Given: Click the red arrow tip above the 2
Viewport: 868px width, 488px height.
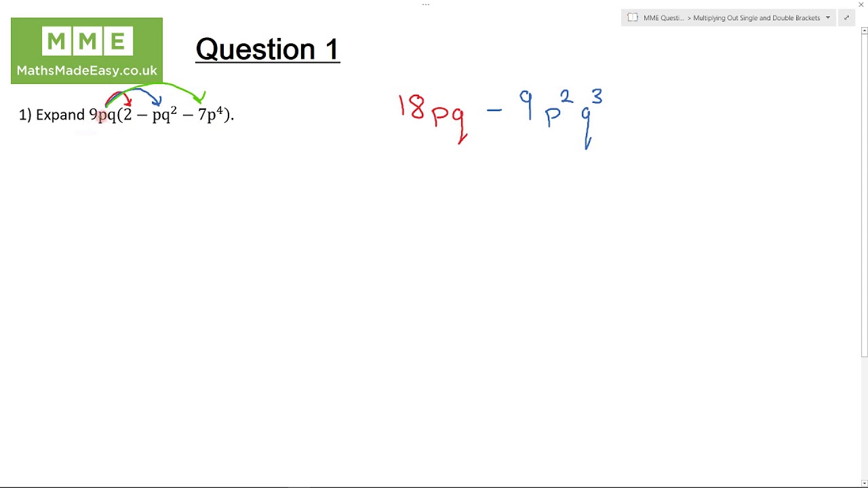Looking at the screenshot, I should pos(128,102).
